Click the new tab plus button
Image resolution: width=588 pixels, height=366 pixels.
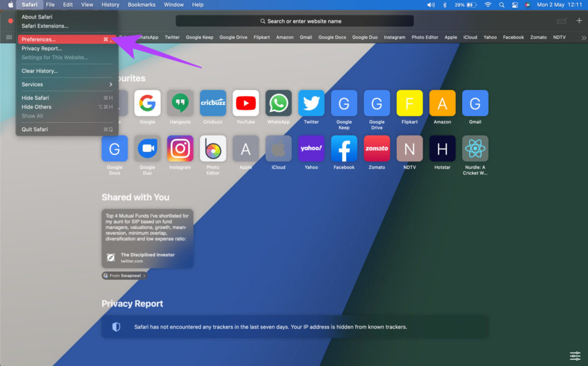pyautogui.click(x=579, y=21)
